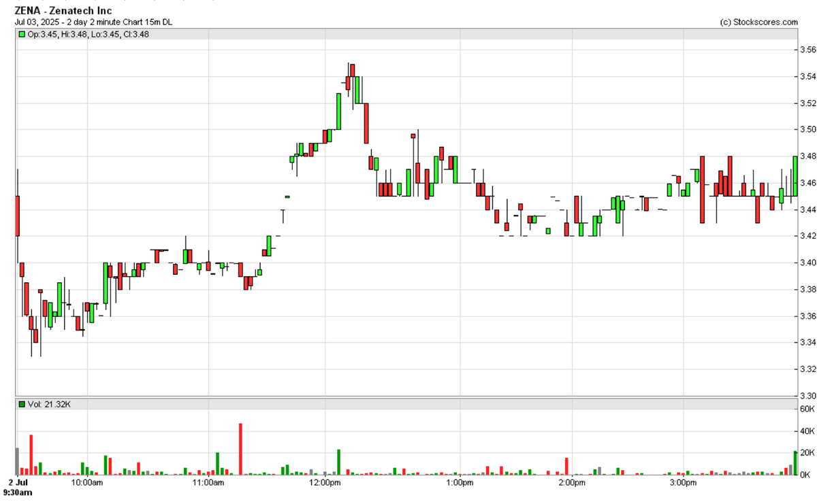Click the 10:00am time axis label
817x504 pixels.
pos(88,482)
